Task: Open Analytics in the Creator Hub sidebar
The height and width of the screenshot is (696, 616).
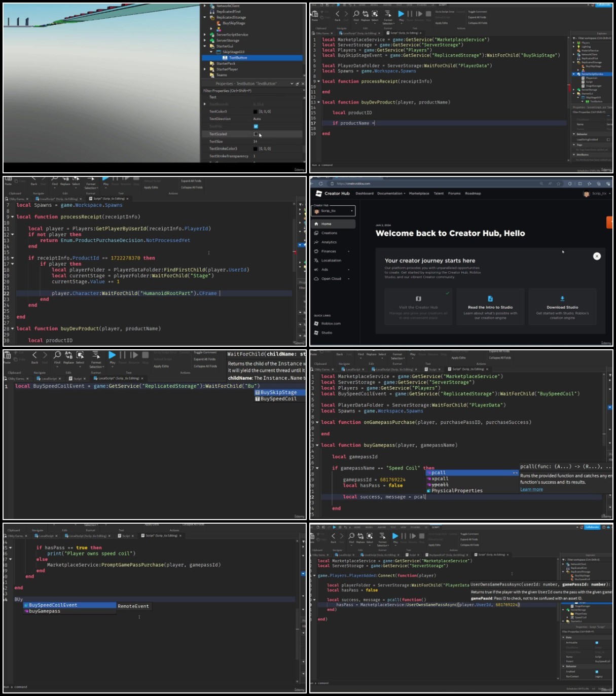Action: pyautogui.click(x=329, y=242)
